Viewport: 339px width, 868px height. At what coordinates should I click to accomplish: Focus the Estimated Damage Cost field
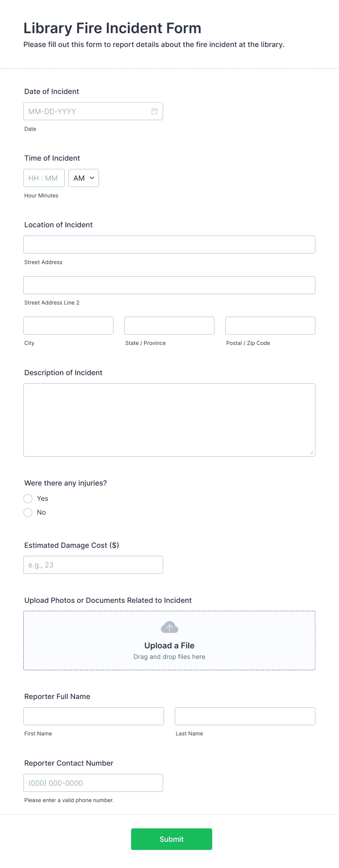pos(93,565)
